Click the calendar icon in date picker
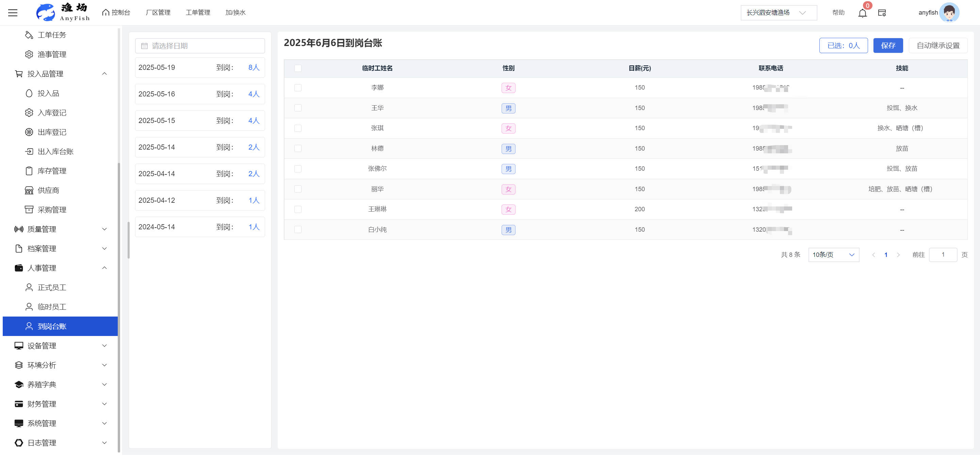Viewport: 980px width, 460px height. coord(144,46)
